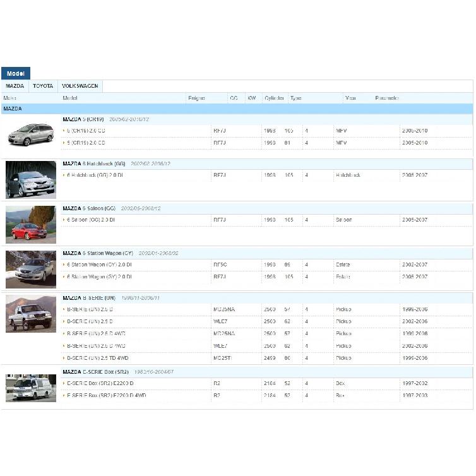Click the Mazda B-SERIE pickup thumbnail
Viewport: 476px width, 476px height.
31,314
